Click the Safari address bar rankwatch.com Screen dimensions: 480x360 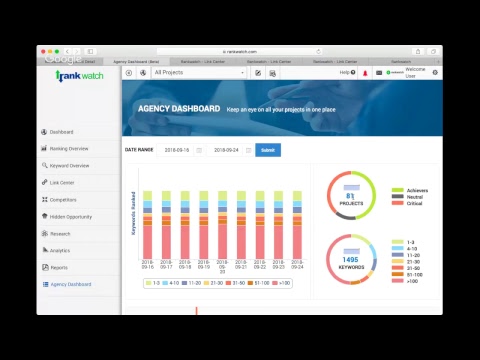(x=240, y=51)
